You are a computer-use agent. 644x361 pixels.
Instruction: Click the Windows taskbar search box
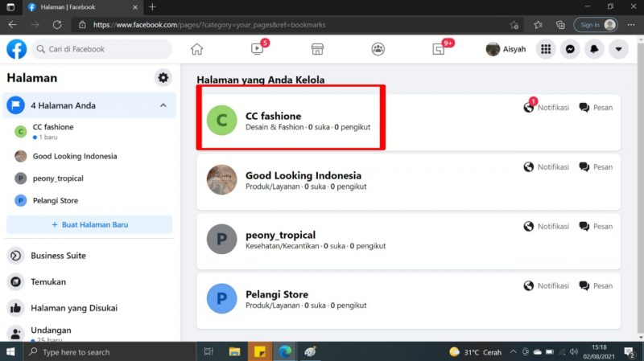click(x=109, y=351)
